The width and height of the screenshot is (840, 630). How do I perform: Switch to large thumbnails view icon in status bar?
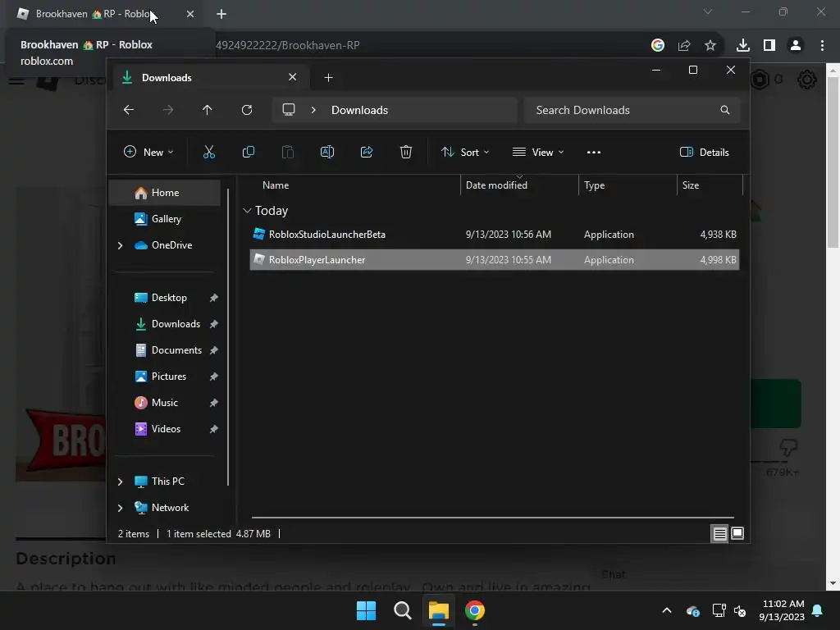point(737,533)
